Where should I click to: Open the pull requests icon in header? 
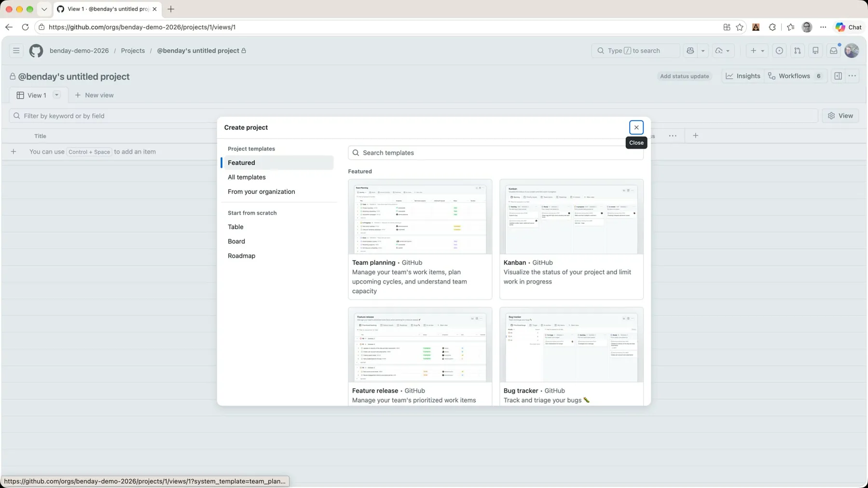pyautogui.click(x=798, y=51)
